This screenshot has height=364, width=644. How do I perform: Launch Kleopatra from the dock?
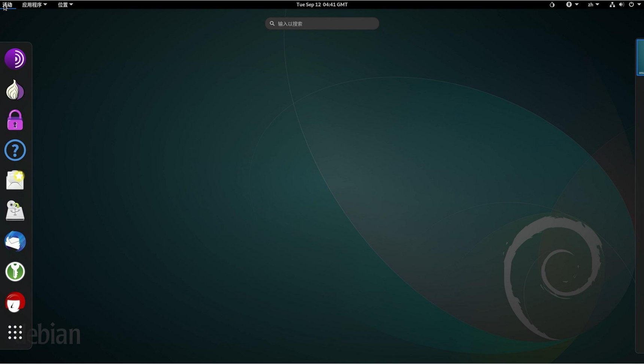(x=15, y=302)
